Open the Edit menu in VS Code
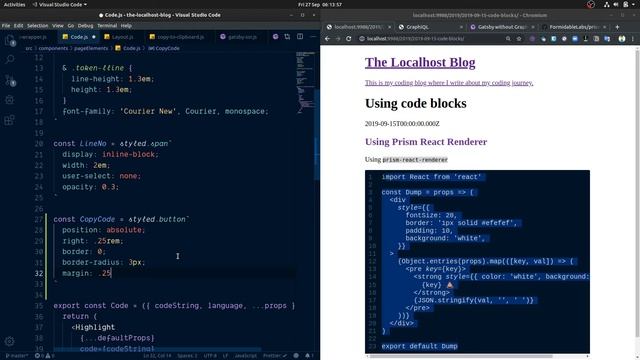 18,26
